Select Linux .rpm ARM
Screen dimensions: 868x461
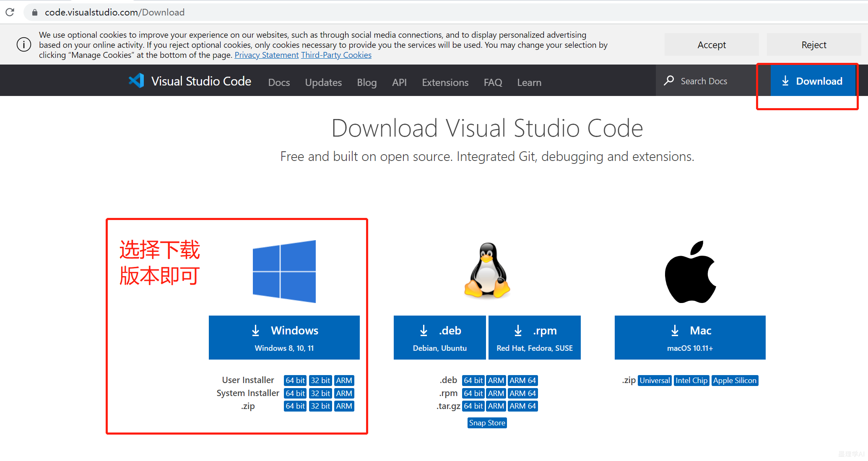(x=496, y=394)
